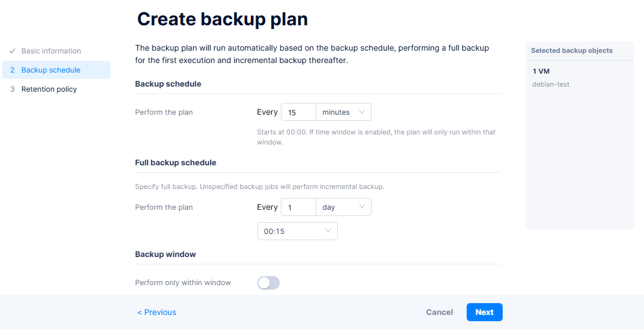Expand the 00:15 time dropdown

click(297, 231)
